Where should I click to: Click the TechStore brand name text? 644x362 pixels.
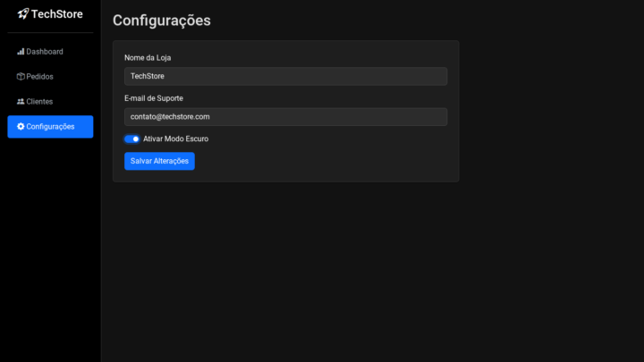56,14
